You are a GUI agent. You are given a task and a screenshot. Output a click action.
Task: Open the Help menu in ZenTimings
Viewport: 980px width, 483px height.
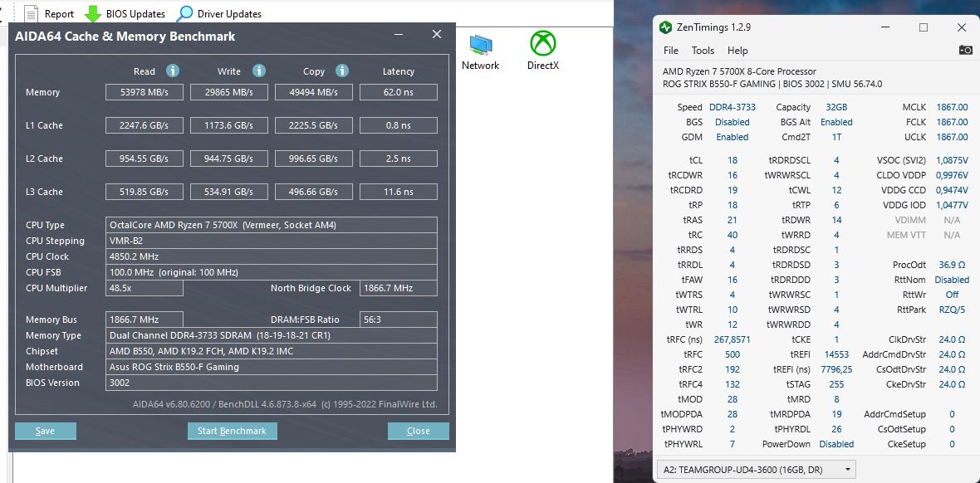point(737,50)
